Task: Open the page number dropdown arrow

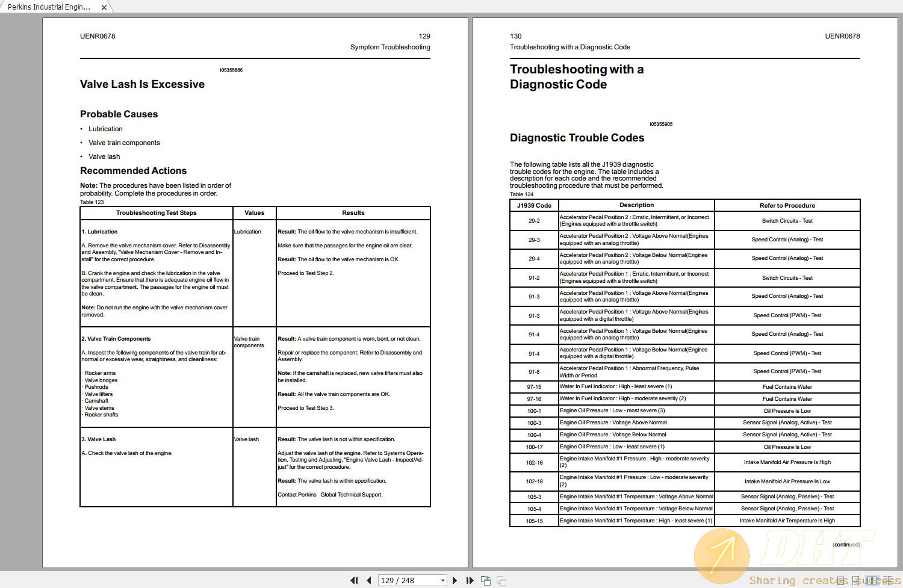Action: click(442, 580)
